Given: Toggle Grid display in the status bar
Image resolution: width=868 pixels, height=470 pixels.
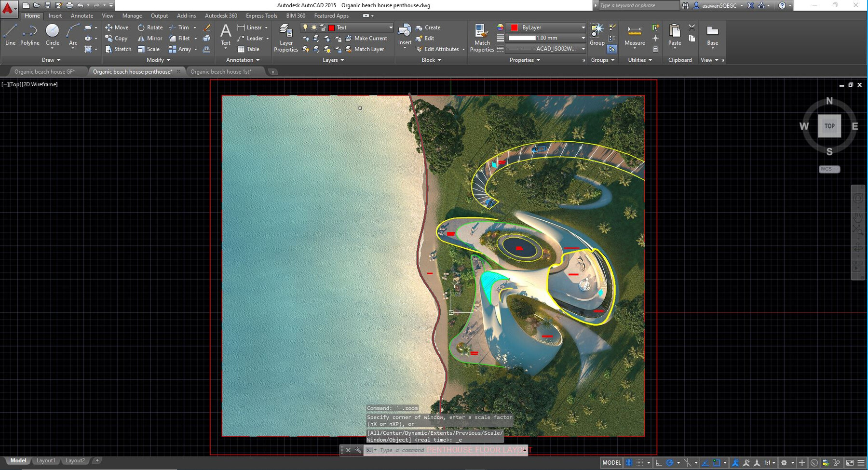Looking at the screenshot, I should click(629, 463).
